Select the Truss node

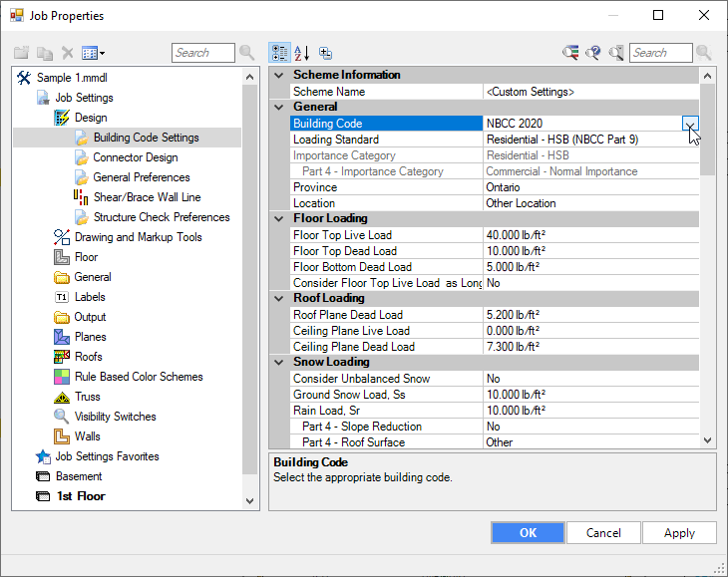tap(88, 397)
